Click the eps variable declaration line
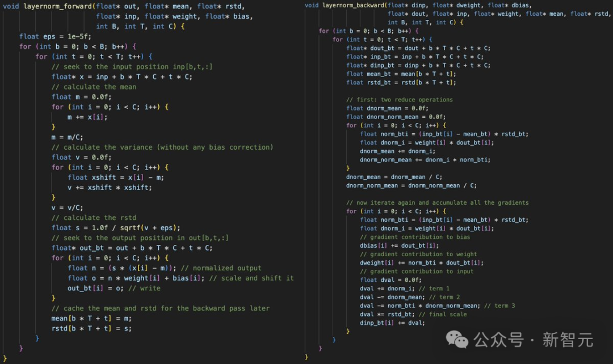613x364 pixels. tap(50, 36)
